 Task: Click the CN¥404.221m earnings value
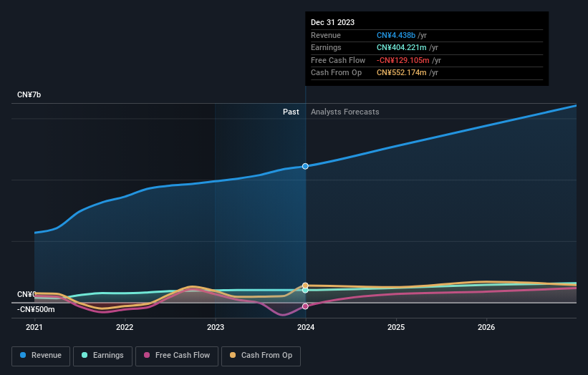(x=402, y=47)
